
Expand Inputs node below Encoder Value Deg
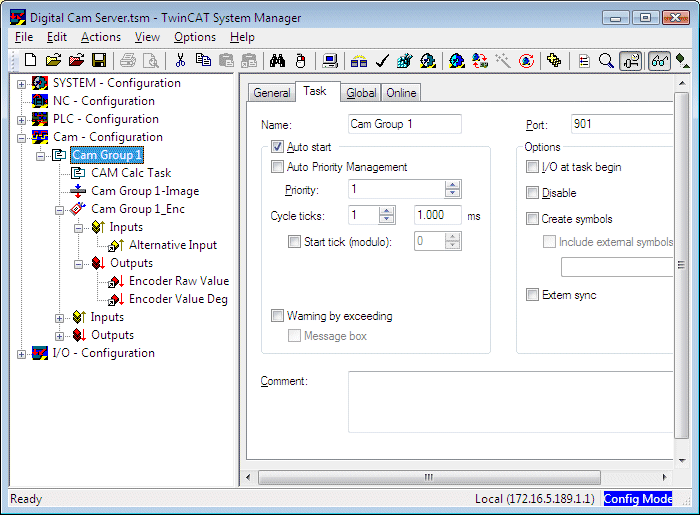tap(59, 318)
